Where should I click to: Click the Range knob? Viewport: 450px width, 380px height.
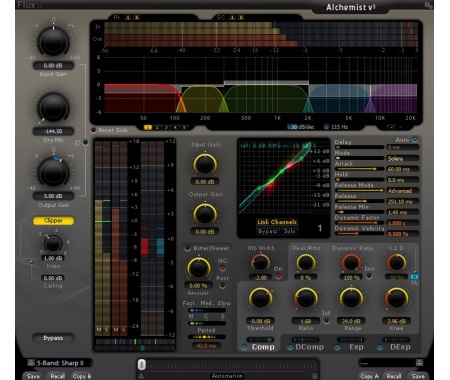pos(351,298)
